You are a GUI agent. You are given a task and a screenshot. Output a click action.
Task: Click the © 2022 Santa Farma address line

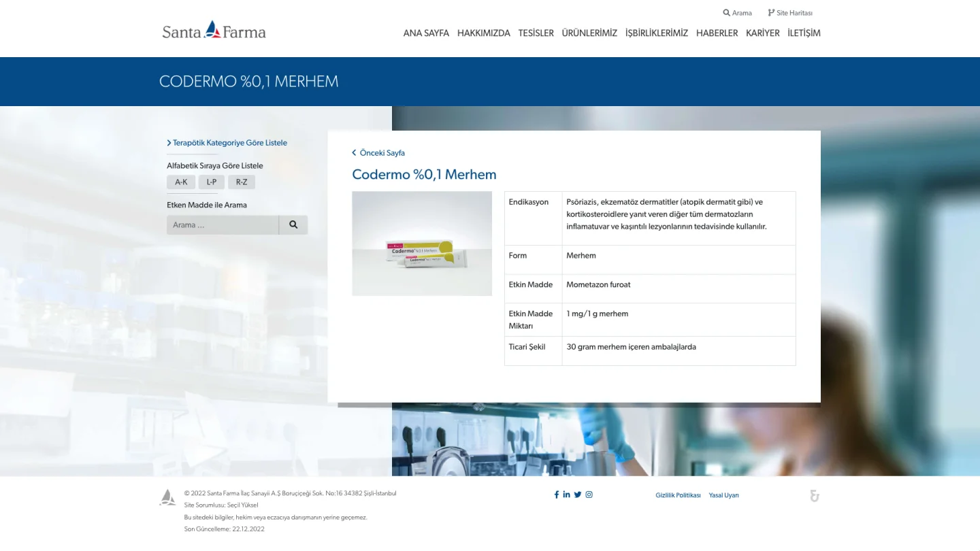[291, 493]
